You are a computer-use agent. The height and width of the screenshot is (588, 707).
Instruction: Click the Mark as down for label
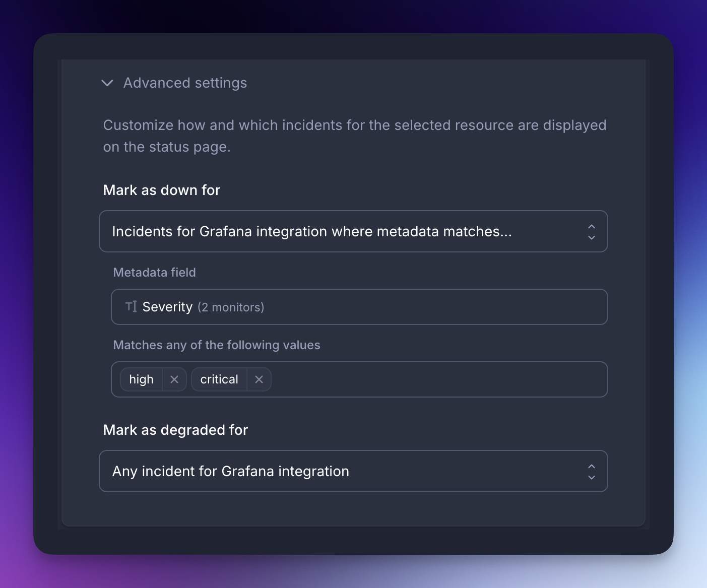161,190
